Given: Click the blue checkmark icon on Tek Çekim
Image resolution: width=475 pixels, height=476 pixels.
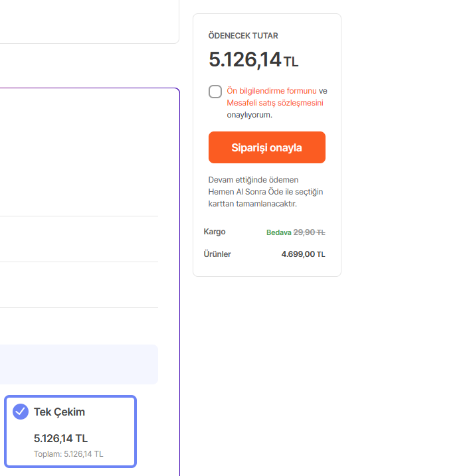Looking at the screenshot, I should point(21,412).
